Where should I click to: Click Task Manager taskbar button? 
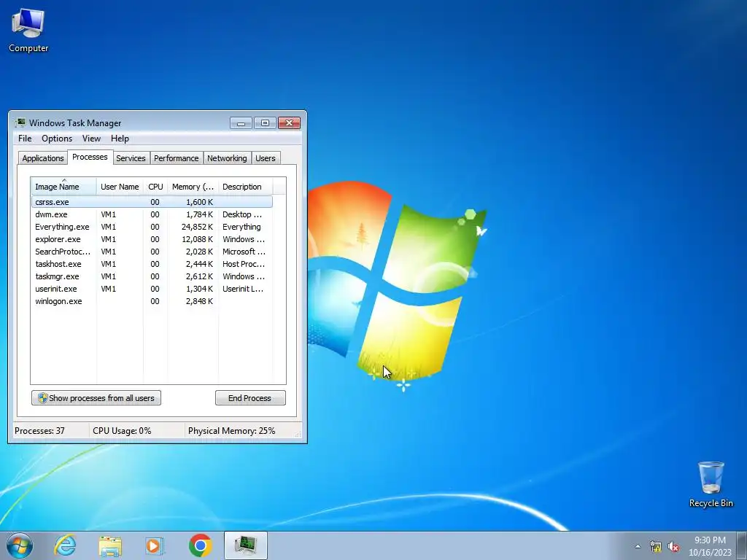(245, 545)
